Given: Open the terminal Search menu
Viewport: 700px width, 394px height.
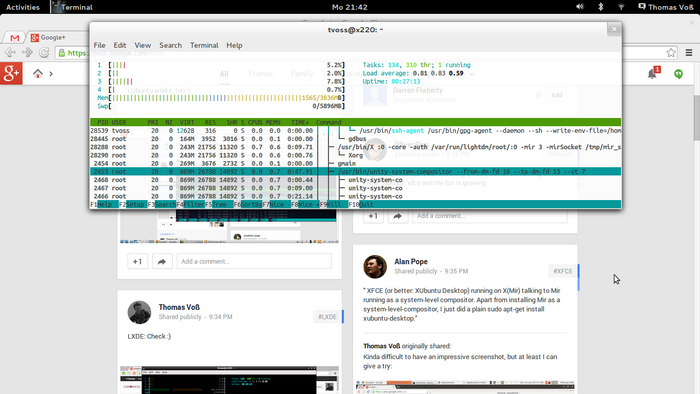Looking at the screenshot, I should pyautogui.click(x=171, y=45).
